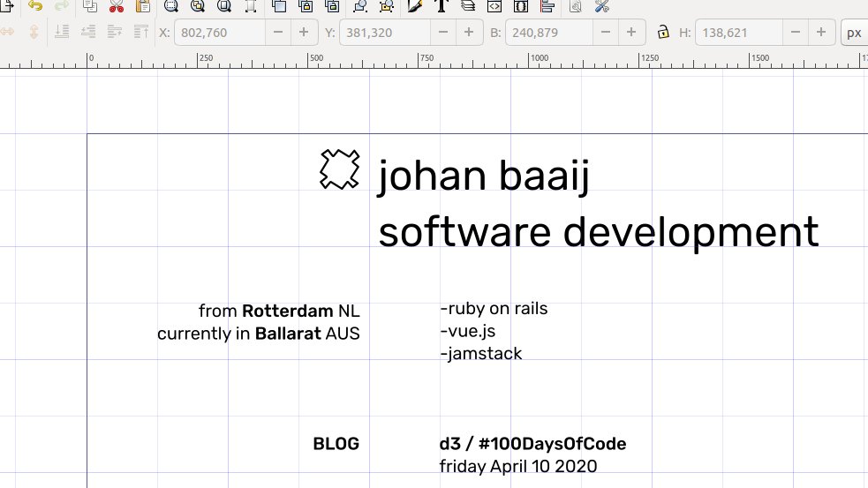Duplicate the selected object
The width and height of the screenshot is (868, 488).
pos(279,5)
